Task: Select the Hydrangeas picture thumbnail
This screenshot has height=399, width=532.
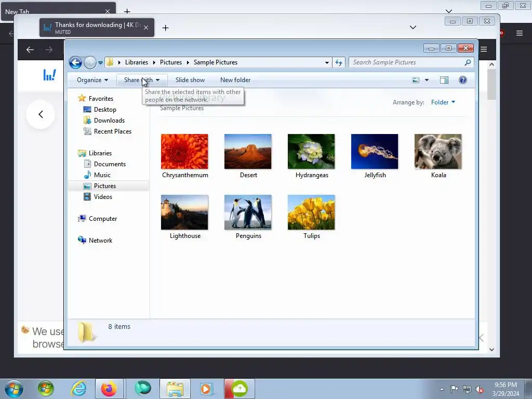Action: coord(311,151)
